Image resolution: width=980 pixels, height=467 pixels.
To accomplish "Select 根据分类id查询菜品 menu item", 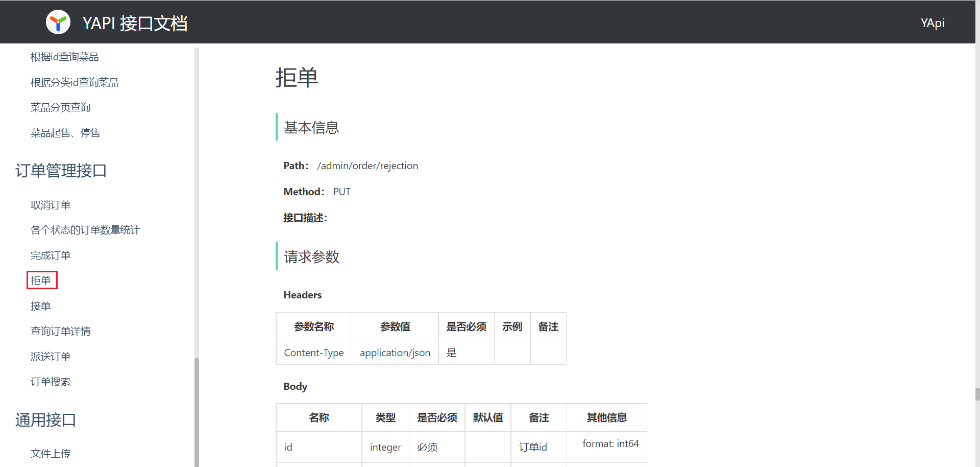I will (x=75, y=82).
